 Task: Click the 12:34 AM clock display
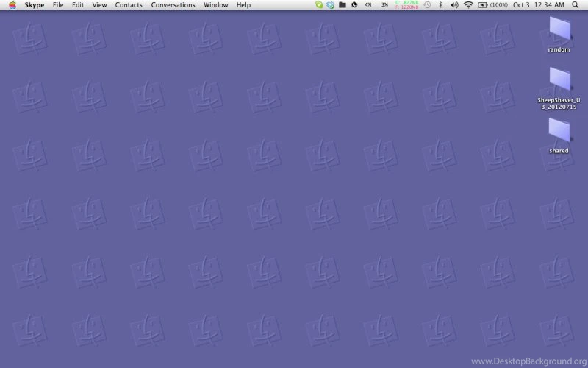[550, 4]
